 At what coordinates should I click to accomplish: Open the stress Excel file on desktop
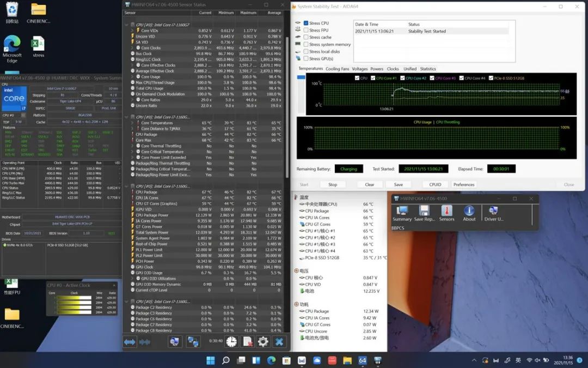point(38,46)
